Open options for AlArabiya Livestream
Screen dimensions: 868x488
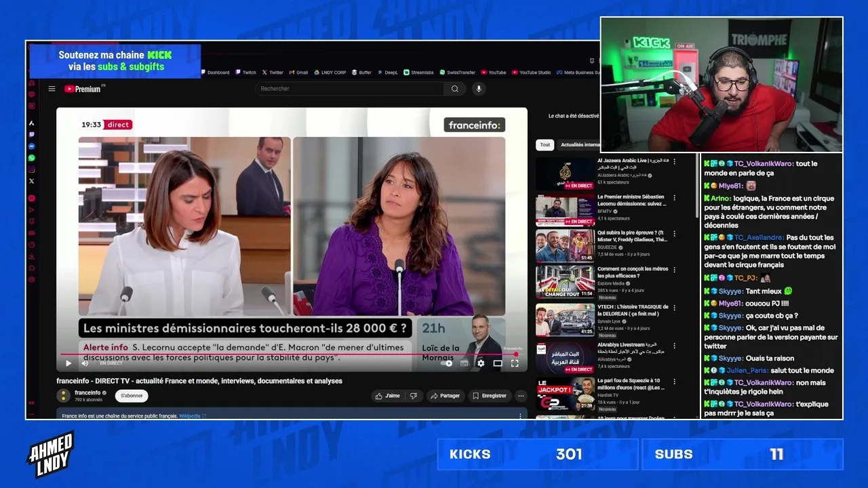[673, 346]
